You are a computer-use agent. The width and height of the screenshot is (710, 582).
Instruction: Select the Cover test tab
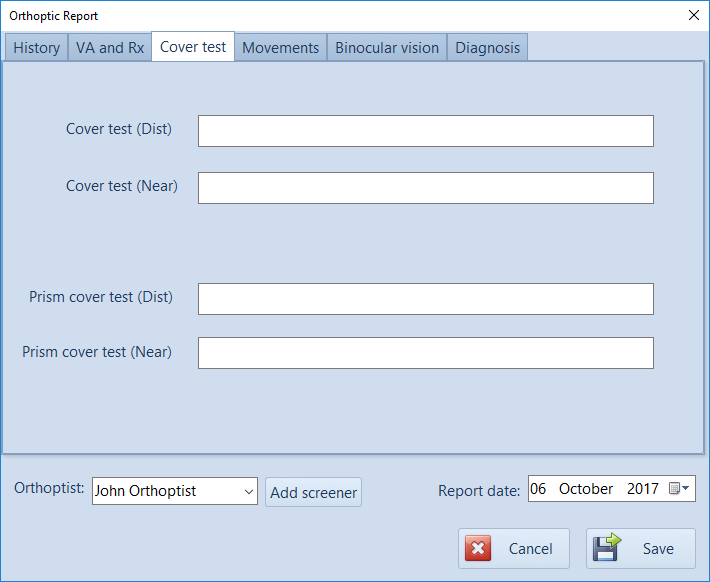(x=193, y=47)
